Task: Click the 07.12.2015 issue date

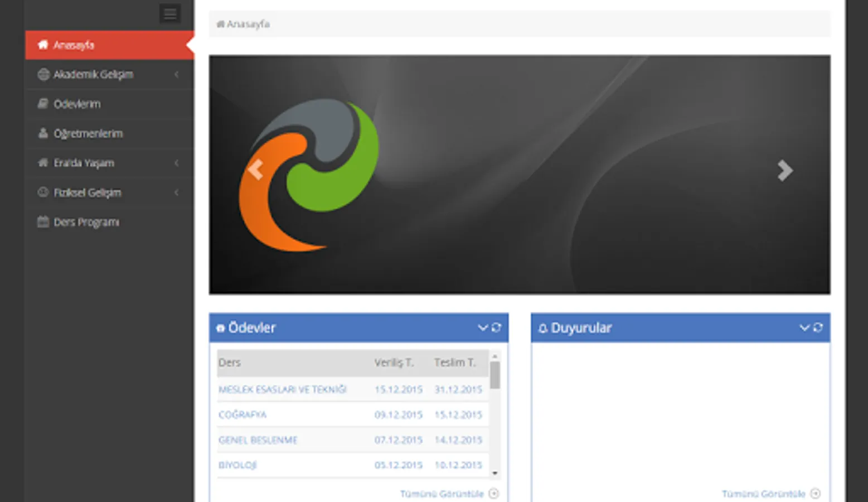Action: tap(399, 440)
